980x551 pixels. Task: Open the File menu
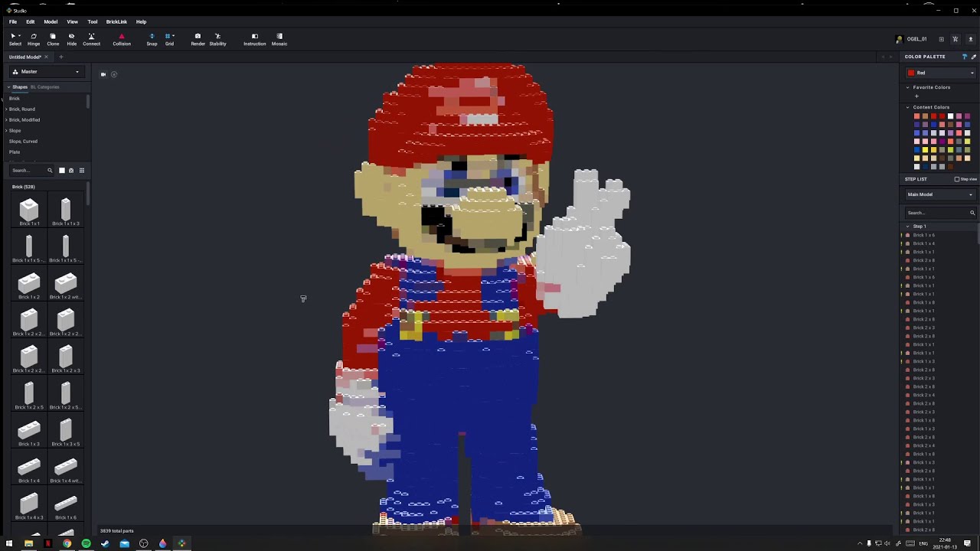point(13,21)
